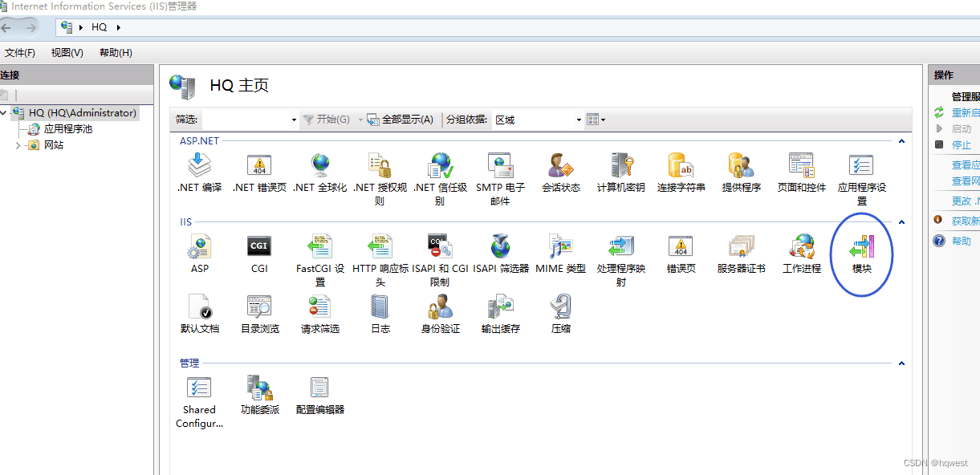Screen dimensions: 980x475
Task: Open 服务器证书
Action: [x=742, y=254]
